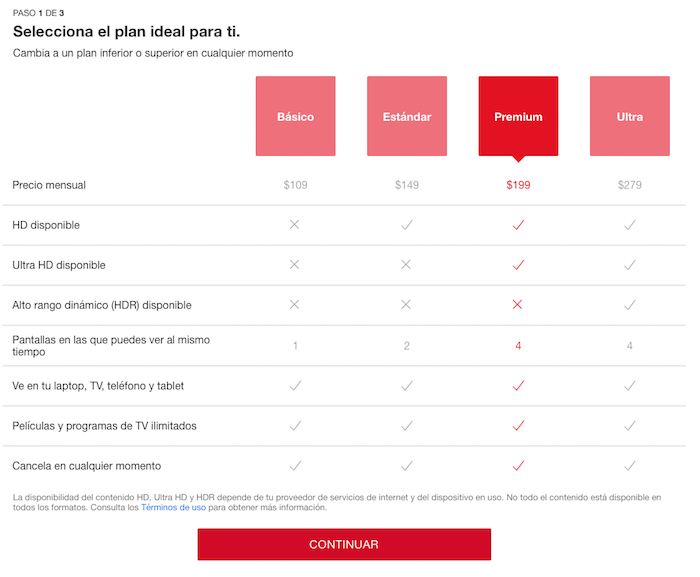
Task: Click the Básico HD disponible X icon
Action: tap(295, 225)
